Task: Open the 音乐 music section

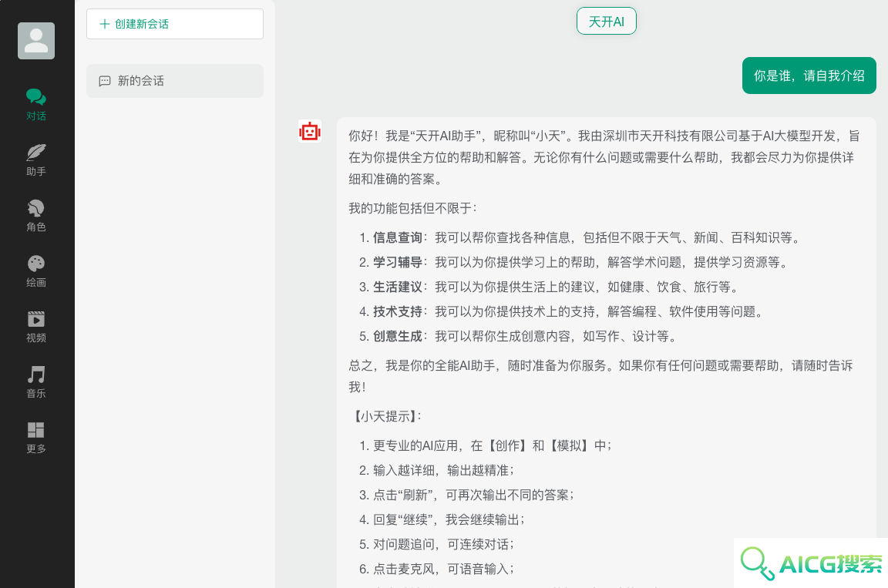Action: point(36,382)
